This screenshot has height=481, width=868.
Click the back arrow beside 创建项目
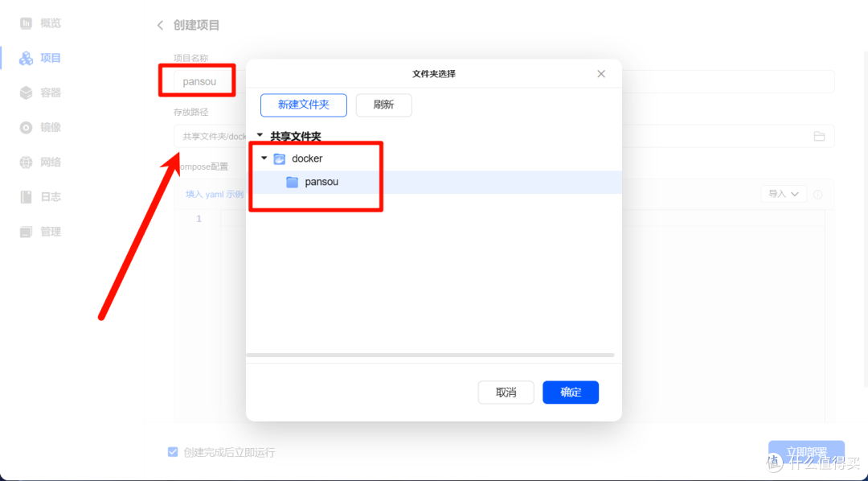click(160, 26)
